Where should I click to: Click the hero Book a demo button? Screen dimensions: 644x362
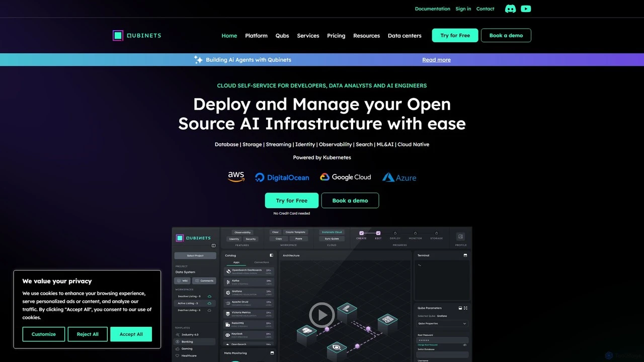(x=350, y=201)
